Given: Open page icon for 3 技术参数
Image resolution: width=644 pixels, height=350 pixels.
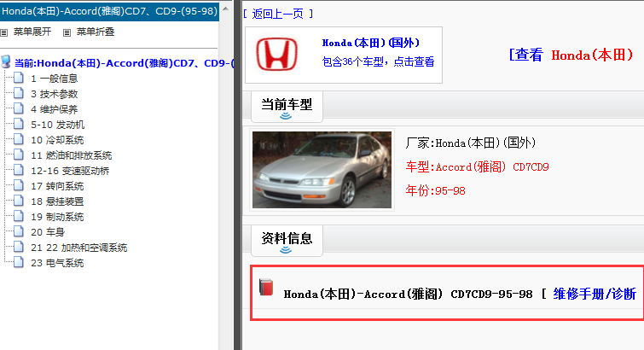Looking at the screenshot, I should point(19,93).
